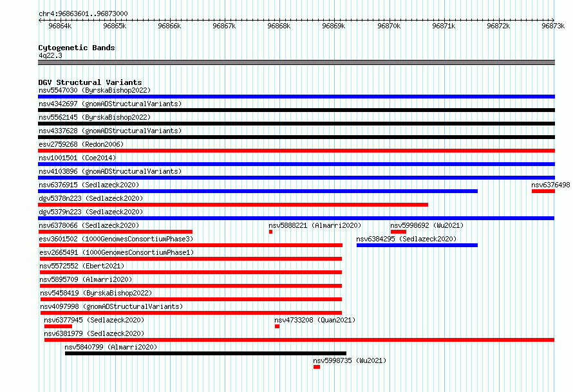Screen dimensions: 573x392
Task: Select the nsv6384295 (Sedlazeck2020) blue bar
Action: [x=417, y=245]
